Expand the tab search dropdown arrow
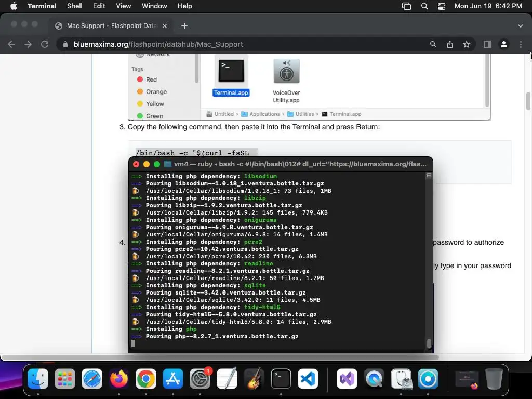Viewport: 532px width, 399px height. pos(520,26)
